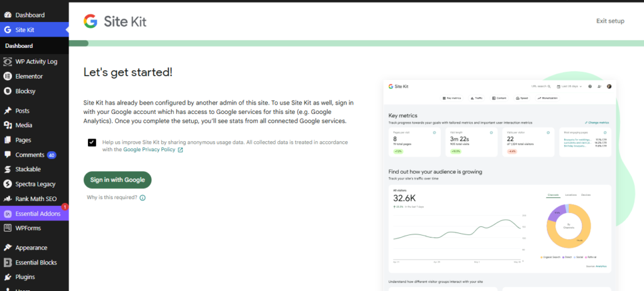Image resolution: width=644 pixels, height=291 pixels.
Task: Select the Site Kit G icon in sidebar
Action: point(8,30)
